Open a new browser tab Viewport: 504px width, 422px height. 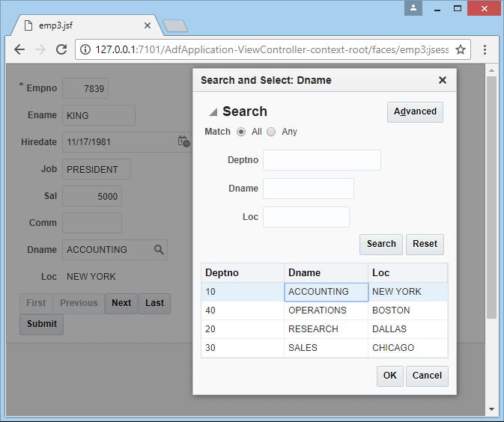click(175, 26)
